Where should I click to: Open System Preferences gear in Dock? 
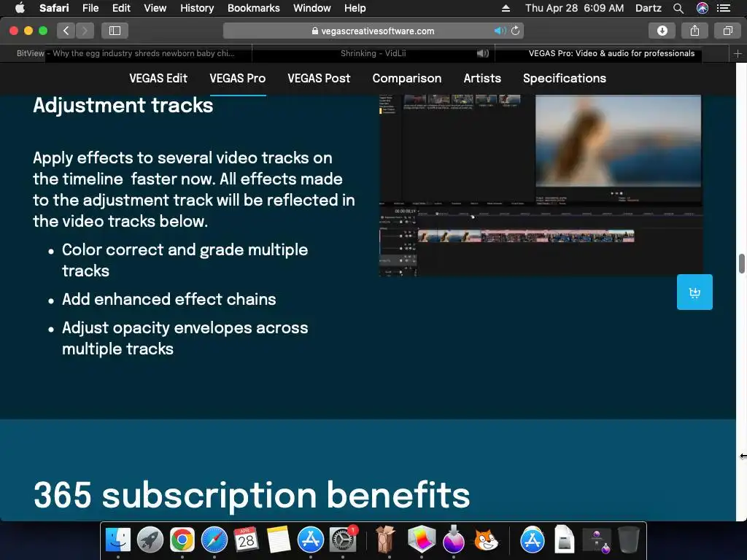pyautogui.click(x=343, y=540)
